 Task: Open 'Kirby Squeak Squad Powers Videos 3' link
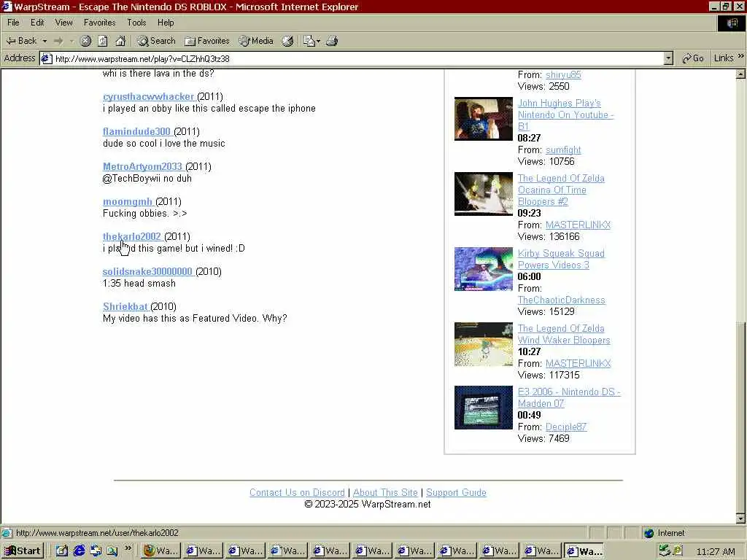click(x=561, y=259)
